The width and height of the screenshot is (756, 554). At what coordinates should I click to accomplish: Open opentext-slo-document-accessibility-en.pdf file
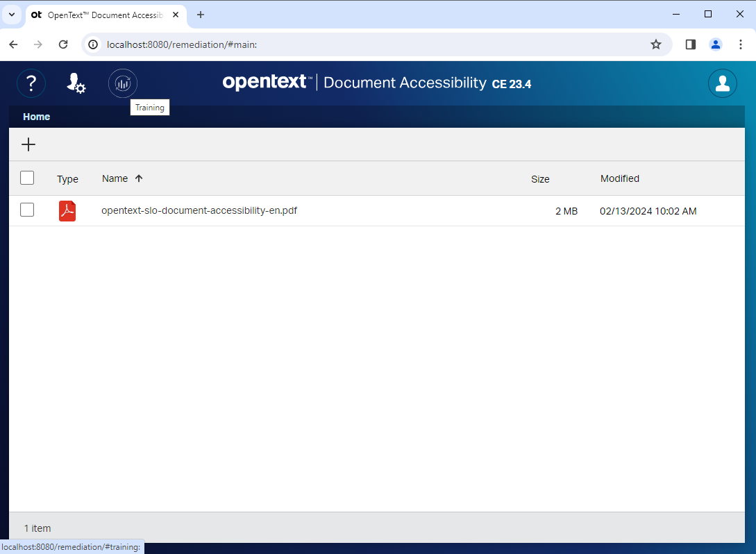[199, 210]
